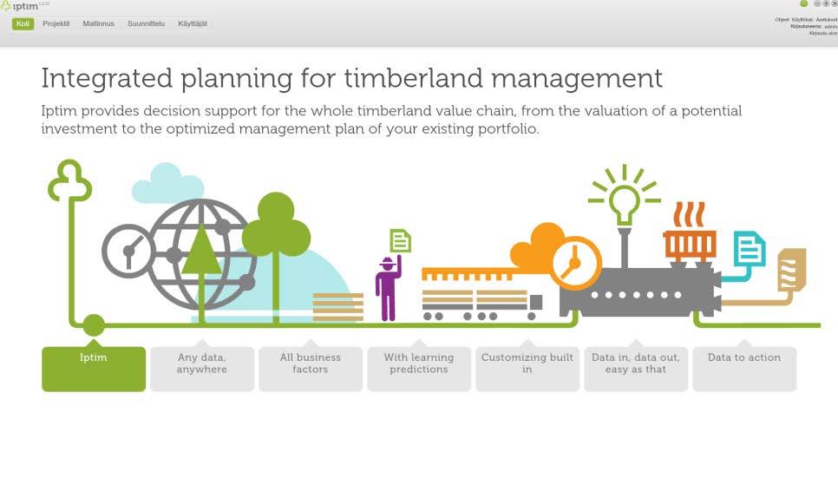
Task: Click the Käyttötuki support link
Action: [802, 20]
